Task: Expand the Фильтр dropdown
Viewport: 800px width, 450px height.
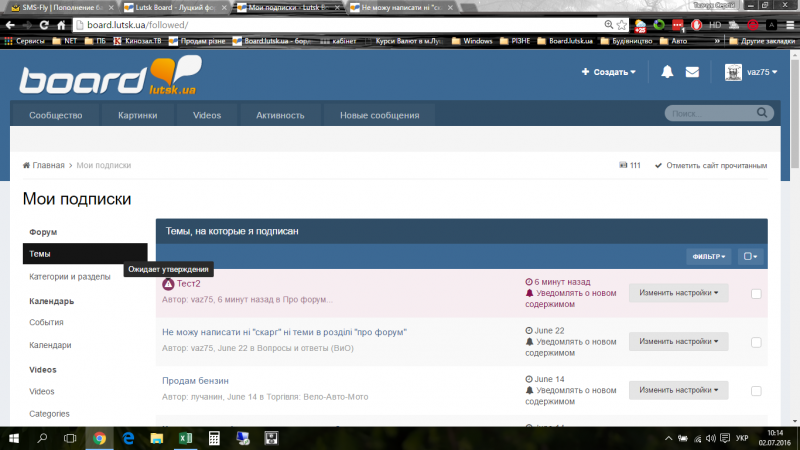Action: [x=708, y=257]
